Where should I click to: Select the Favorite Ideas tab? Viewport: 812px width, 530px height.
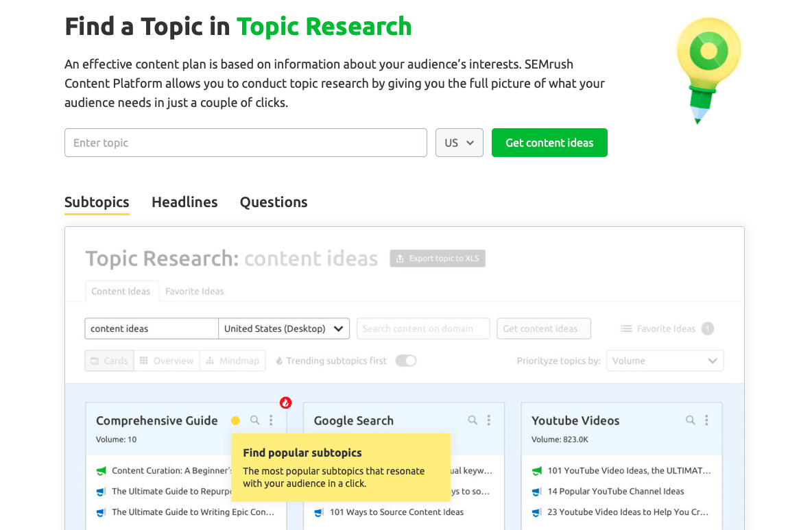pyautogui.click(x=195, y=291)
